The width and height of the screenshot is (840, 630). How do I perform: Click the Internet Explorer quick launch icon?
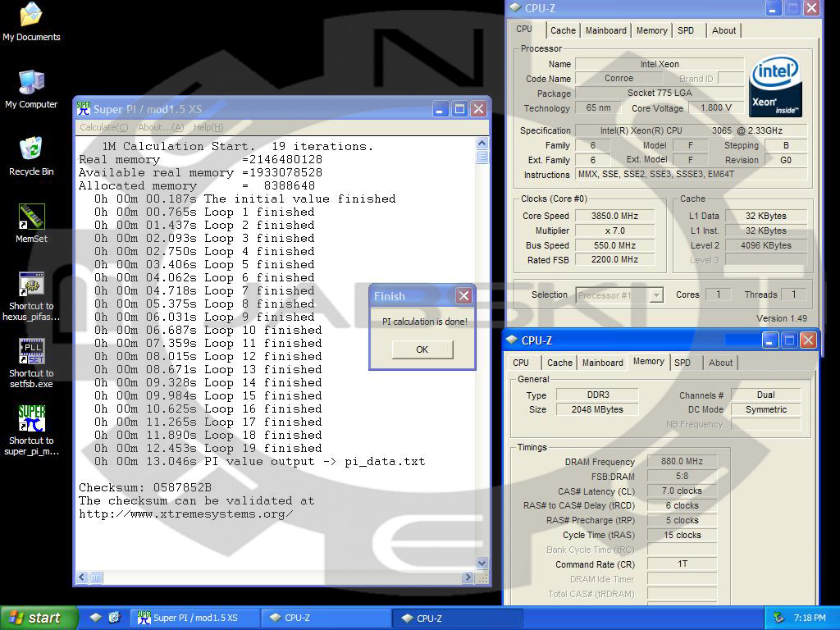point(115,618)
